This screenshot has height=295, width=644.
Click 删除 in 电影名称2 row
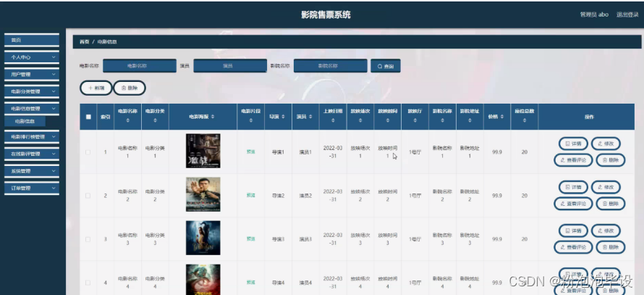[x=611, y=204]
